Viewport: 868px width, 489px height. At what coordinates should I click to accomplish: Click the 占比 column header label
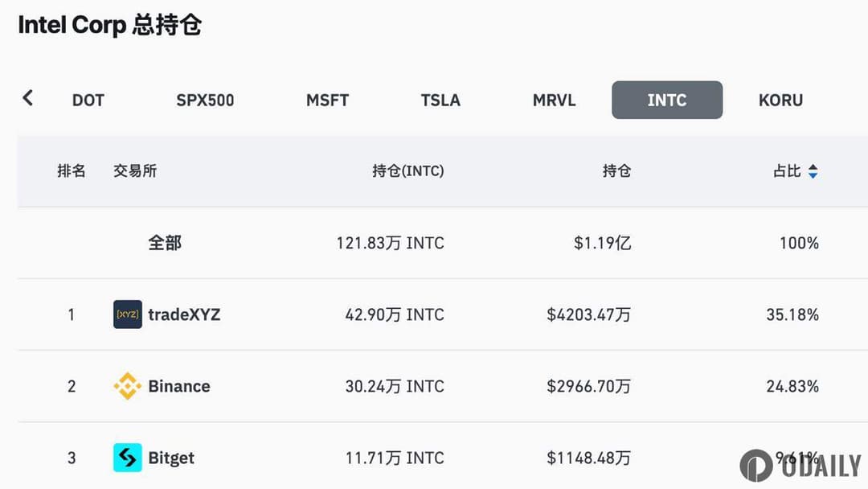tap(787, 171)
